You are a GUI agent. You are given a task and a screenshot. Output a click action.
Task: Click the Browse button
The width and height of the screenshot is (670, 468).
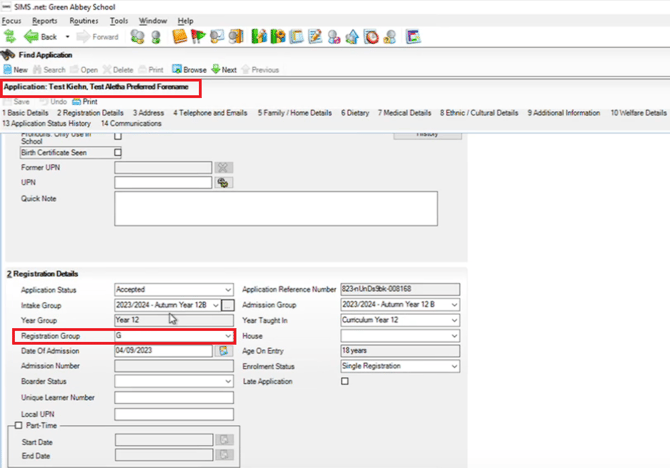coord(189,70)
